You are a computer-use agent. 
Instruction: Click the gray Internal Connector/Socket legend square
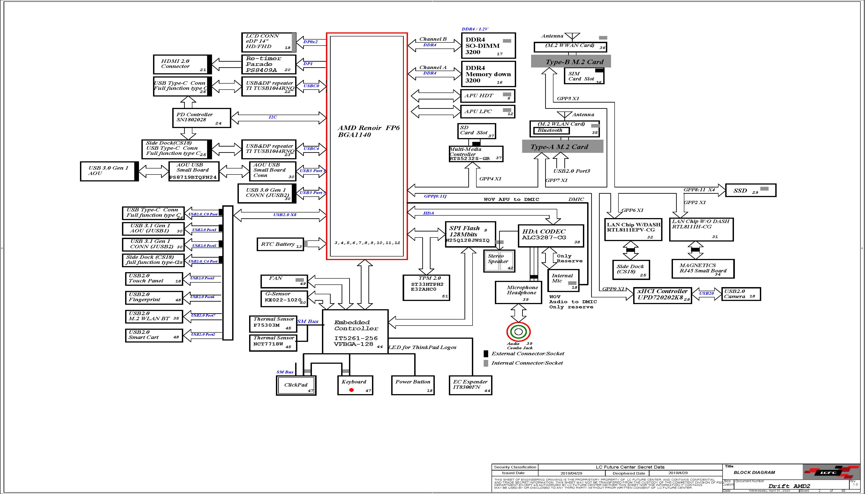click(x=486, y=363)
